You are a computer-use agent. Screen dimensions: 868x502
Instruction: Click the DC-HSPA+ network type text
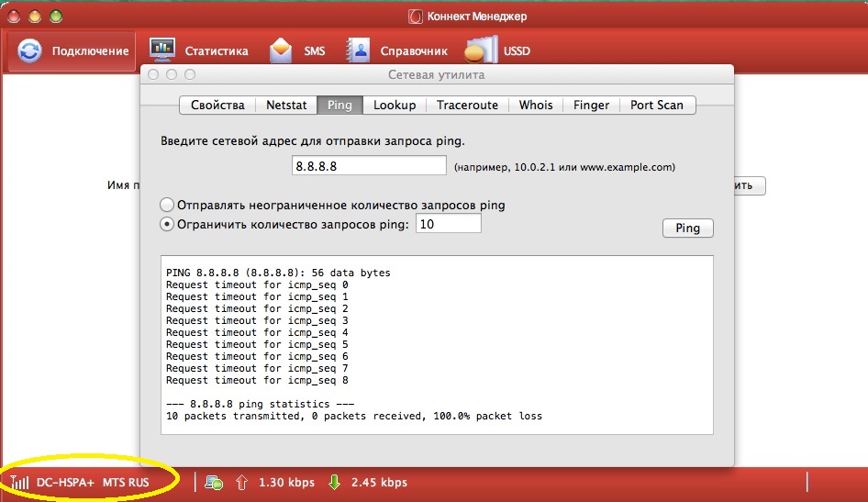(65, 483)
